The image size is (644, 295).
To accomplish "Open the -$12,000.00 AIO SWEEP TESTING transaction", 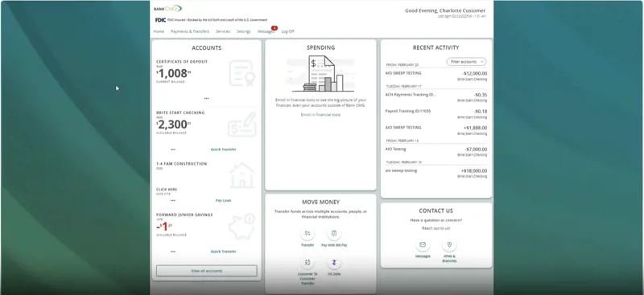I will (436, 76).
